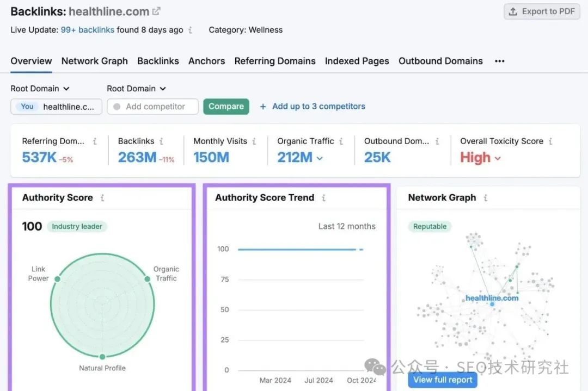
Task: Click info icon beside Authority Score heading
Action: pos(102,198)
